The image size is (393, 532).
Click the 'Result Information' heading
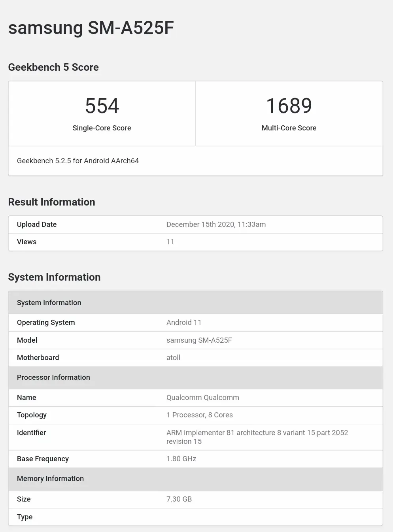tap(52, 202)
